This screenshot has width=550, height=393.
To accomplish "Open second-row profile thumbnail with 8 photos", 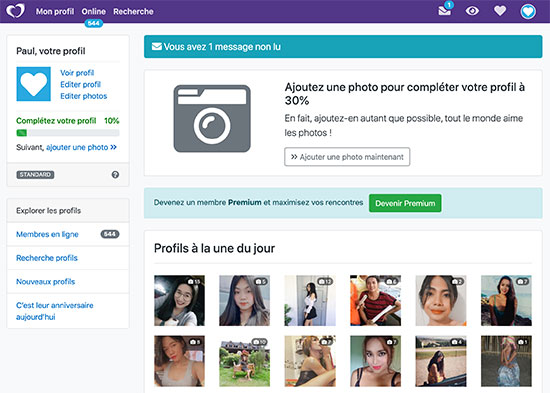I will click(179, 361).
